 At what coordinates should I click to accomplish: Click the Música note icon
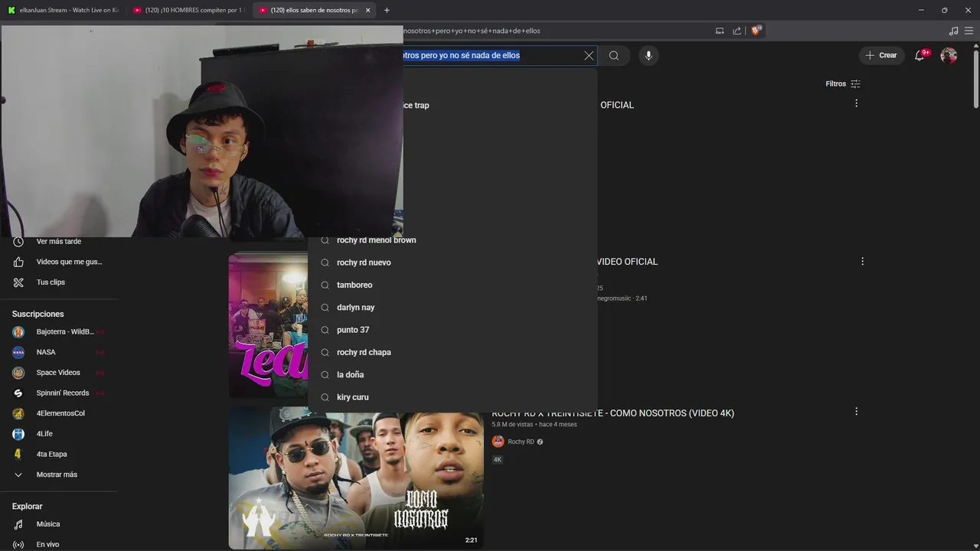pos(18,524)
